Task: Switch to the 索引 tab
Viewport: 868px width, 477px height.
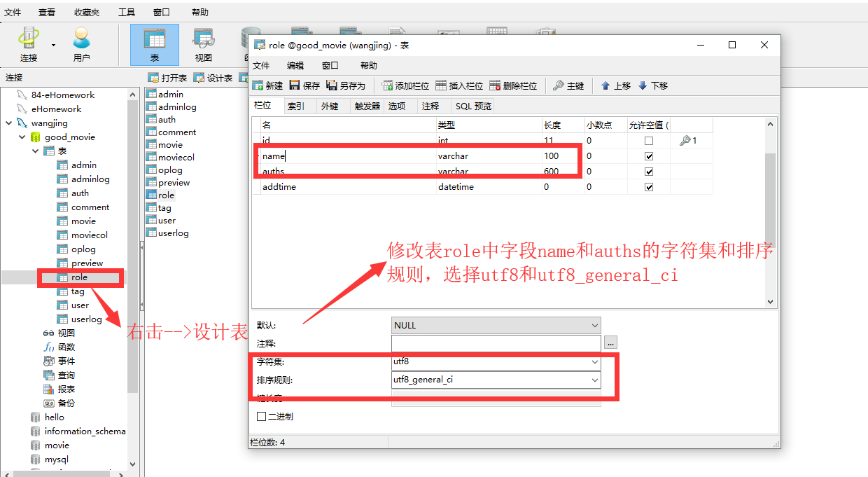Action: [x=296, y=106]
